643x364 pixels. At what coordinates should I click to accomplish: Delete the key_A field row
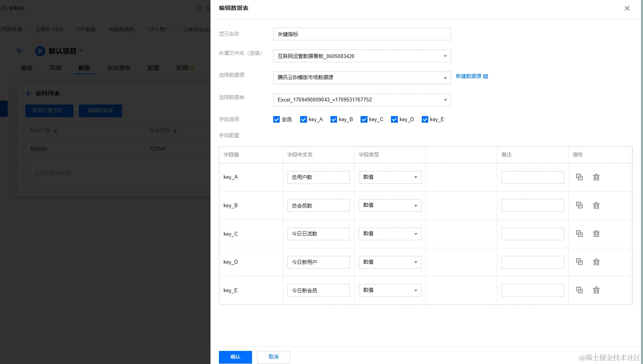[x=596, y=177]
